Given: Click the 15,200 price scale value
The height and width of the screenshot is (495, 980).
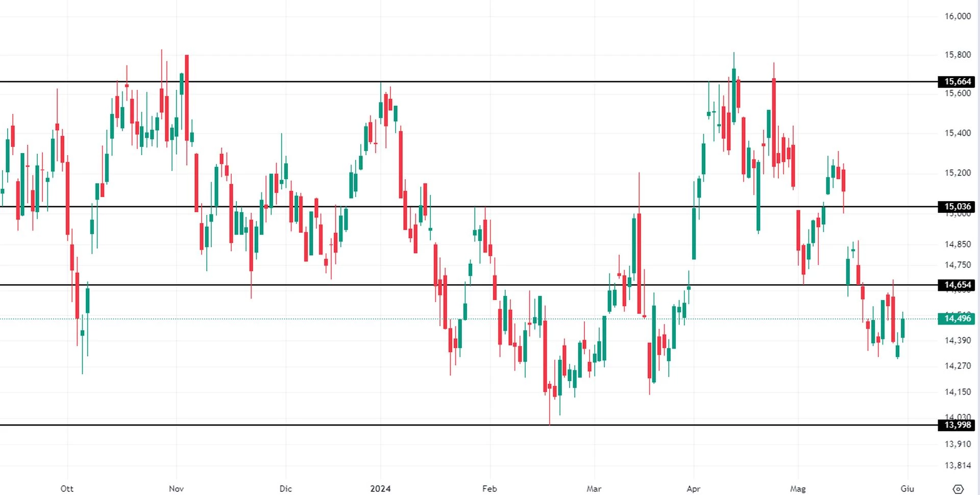Looking at the screenshot, I should pyautogui.click(x=958, y=173).
